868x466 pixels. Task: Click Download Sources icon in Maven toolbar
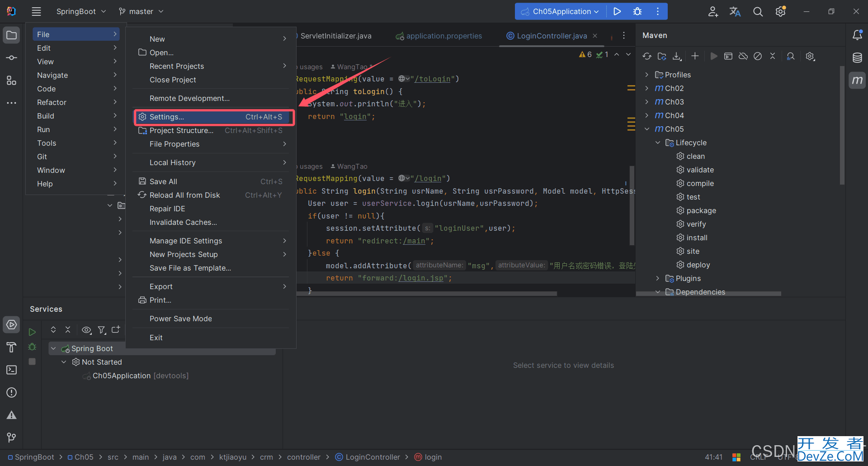click(x=677, y=56)
